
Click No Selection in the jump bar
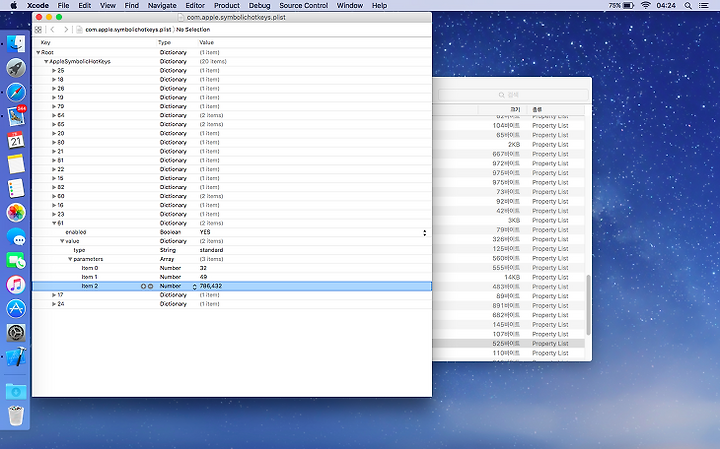point(193,29)
